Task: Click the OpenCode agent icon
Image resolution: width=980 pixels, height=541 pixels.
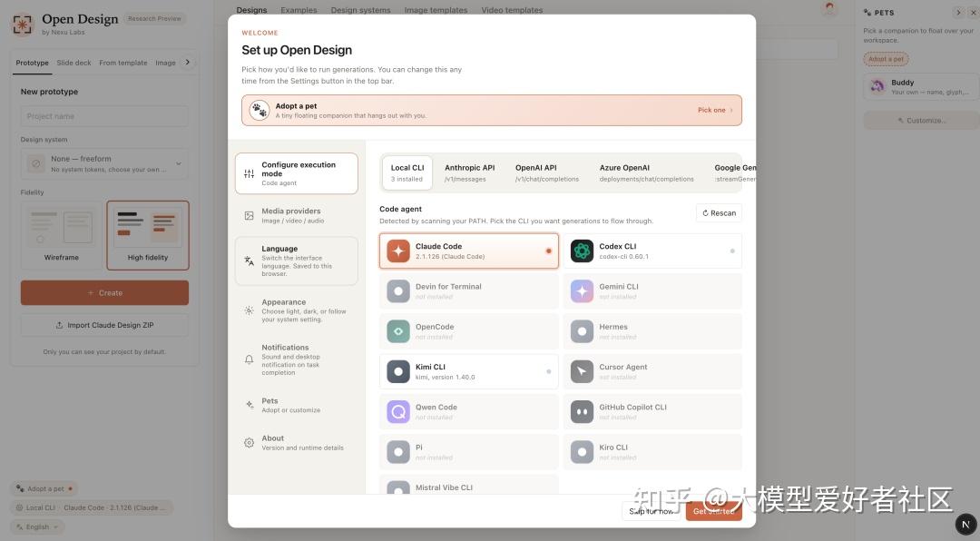Action: pyautogui.click(x=398, y=331)
